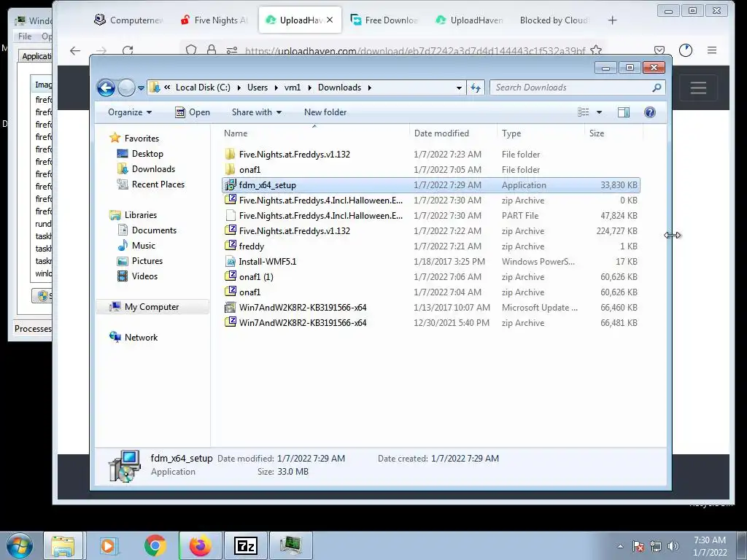Click the Explorer help icon
The width and height of the screenshot is (747, 560).
click(x=650, y=112)
